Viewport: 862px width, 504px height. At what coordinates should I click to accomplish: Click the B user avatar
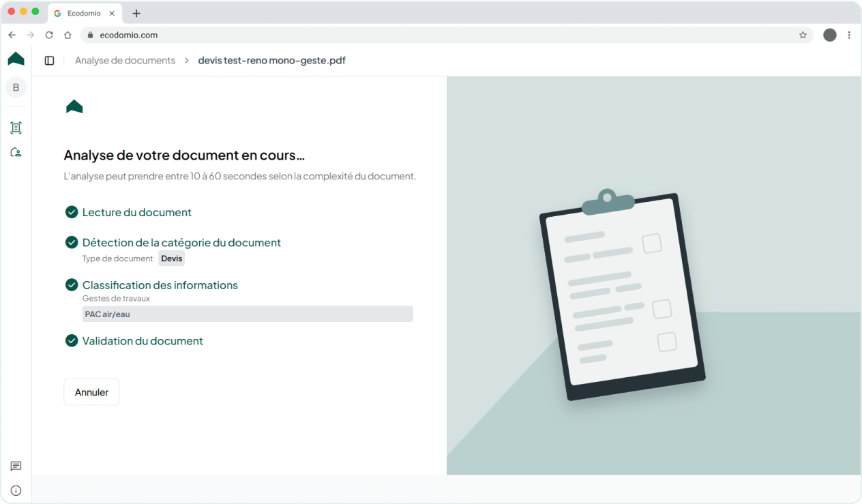point(16,87)
